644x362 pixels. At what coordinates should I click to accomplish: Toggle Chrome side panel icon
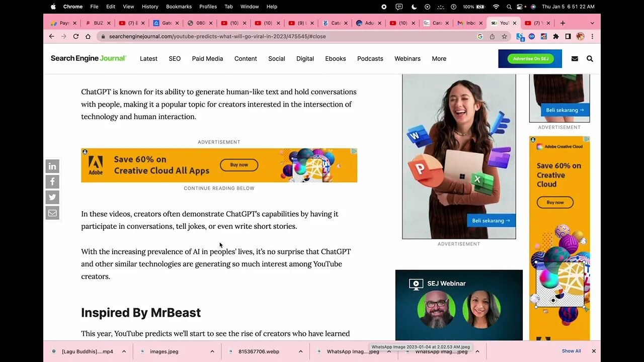click(568, 36)
